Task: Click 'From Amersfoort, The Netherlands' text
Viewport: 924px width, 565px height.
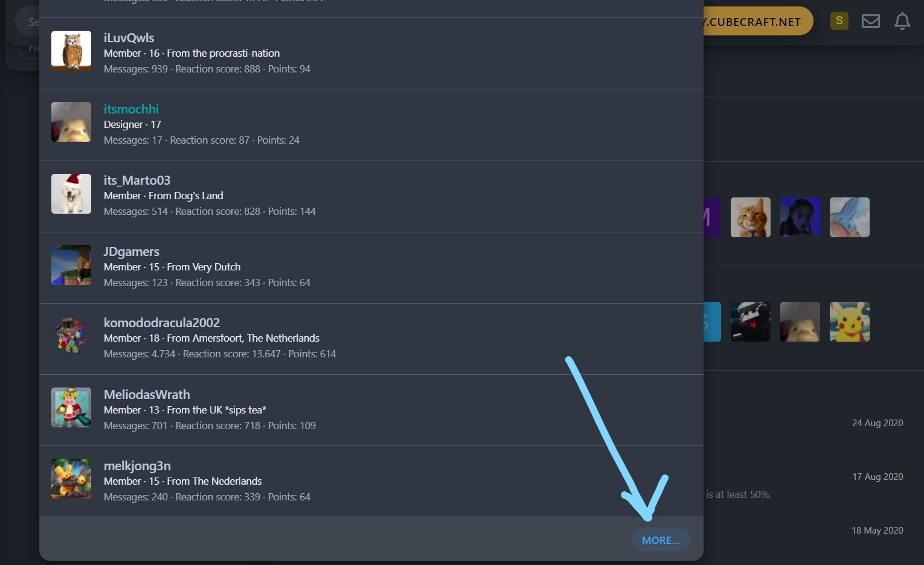Action: [243, 338]
